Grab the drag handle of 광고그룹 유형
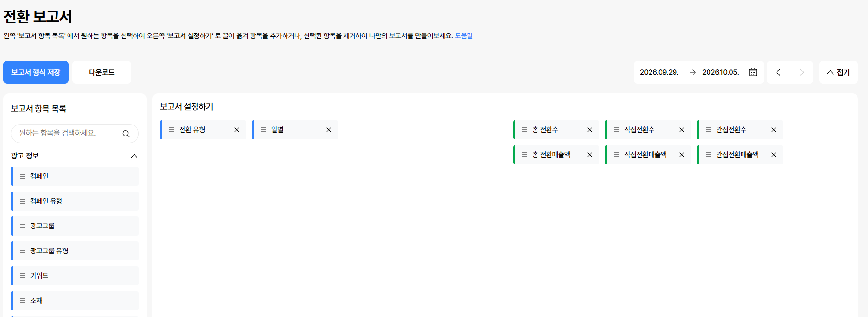 point(23,251)
